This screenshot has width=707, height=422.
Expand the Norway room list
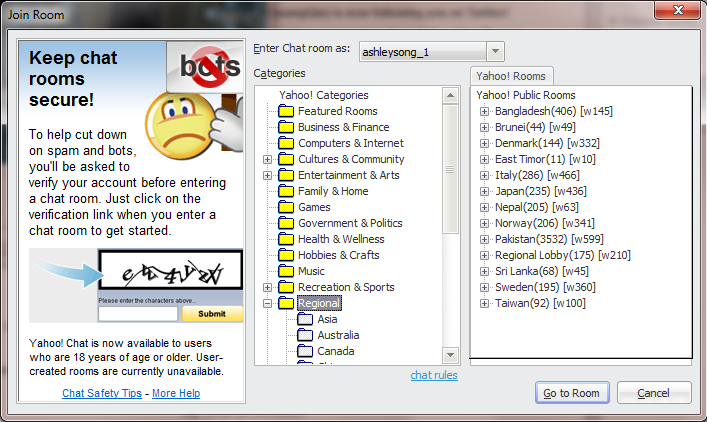pos(484,223)
